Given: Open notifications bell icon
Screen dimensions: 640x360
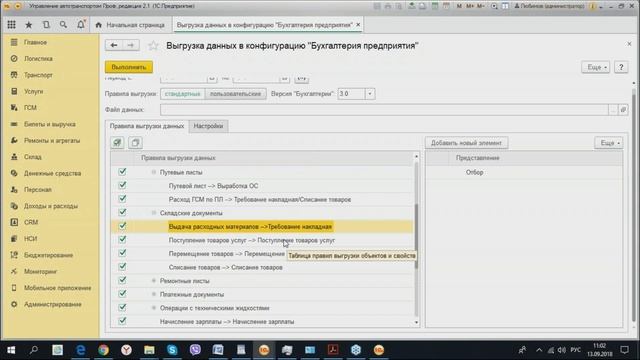Looking at the screenshot, I should 81,24.
